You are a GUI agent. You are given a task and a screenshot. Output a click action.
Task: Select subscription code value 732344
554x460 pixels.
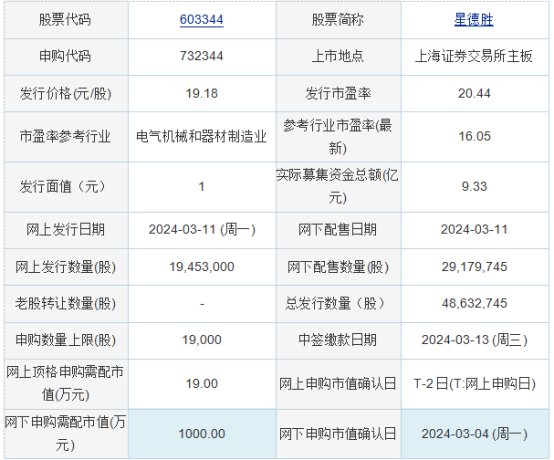point(201,56)
